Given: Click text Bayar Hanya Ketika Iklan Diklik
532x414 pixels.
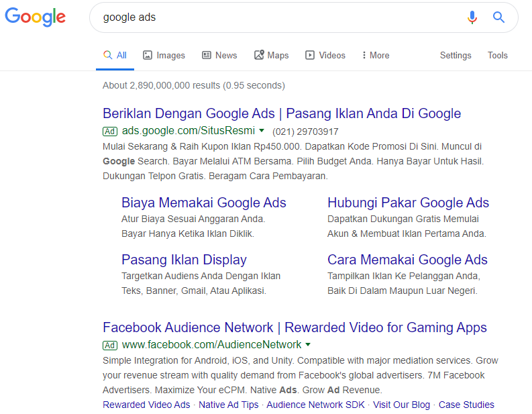Looking at the screenshot, I should 188,234.
